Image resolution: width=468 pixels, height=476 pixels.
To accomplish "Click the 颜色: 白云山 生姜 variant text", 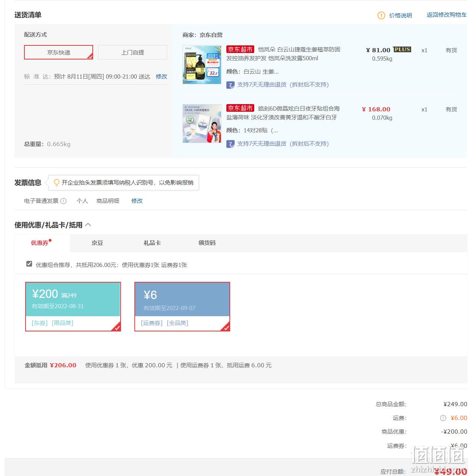I will click(252, 72).
